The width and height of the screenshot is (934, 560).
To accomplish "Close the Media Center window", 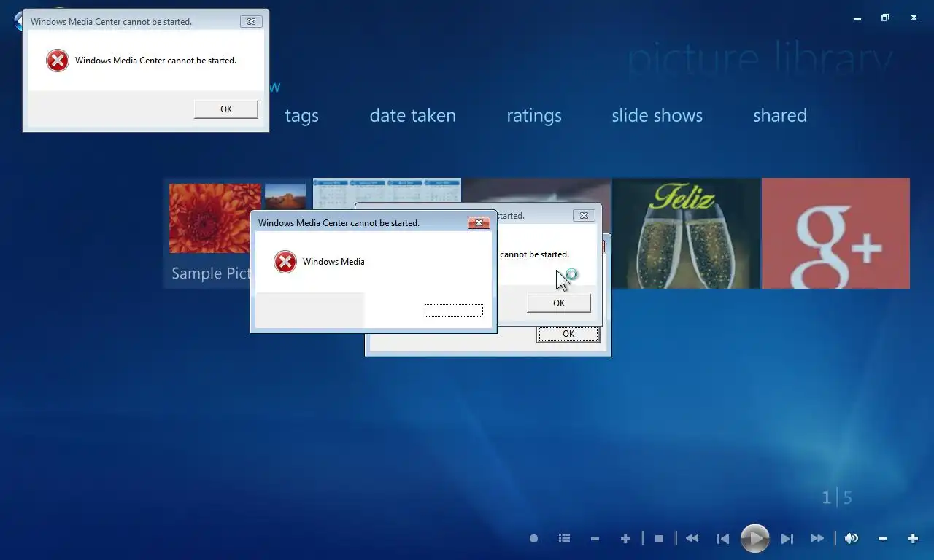I will [914, 17].
